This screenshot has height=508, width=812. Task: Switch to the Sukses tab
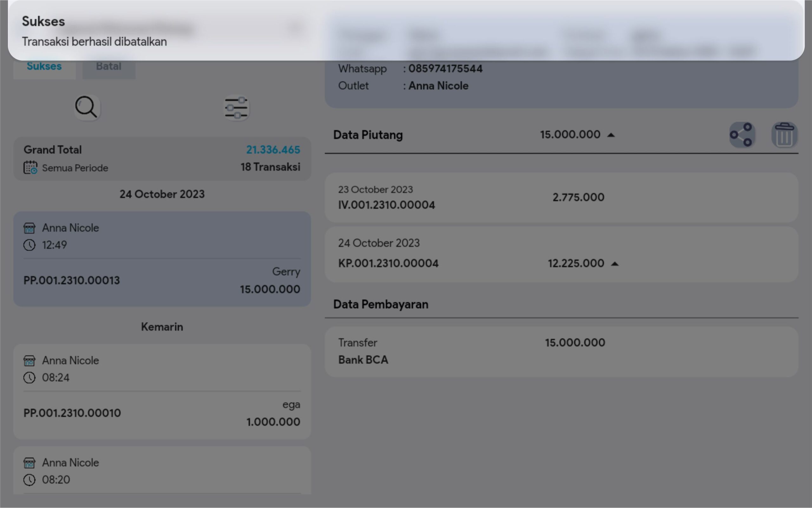(44, 67)
